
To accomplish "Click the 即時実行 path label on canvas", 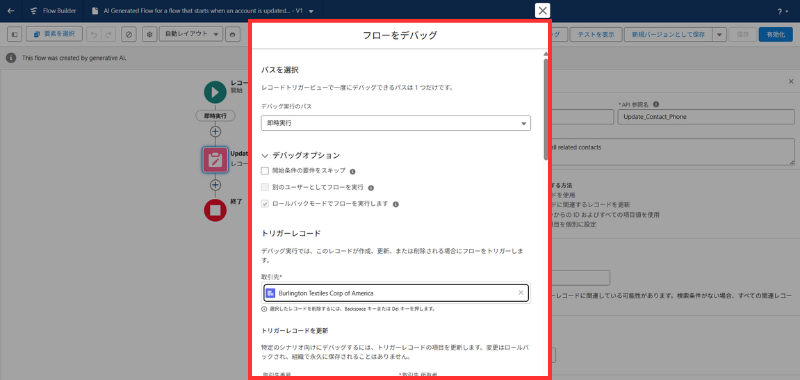I will [x=215, y=116].
